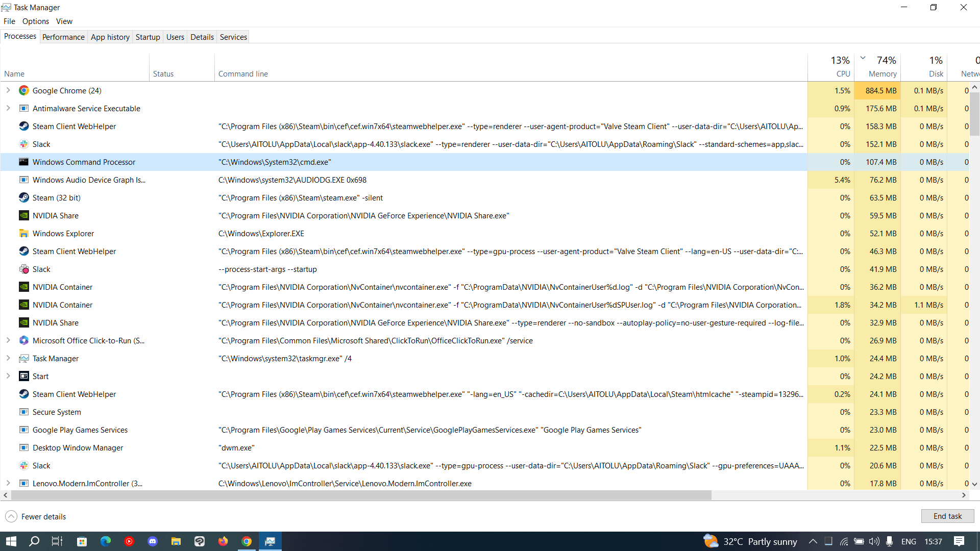Image resolution: width=980 pixels, height=551 pixels.
Task: Click the Google Chrome process icon
Action: tap(23, 91)
